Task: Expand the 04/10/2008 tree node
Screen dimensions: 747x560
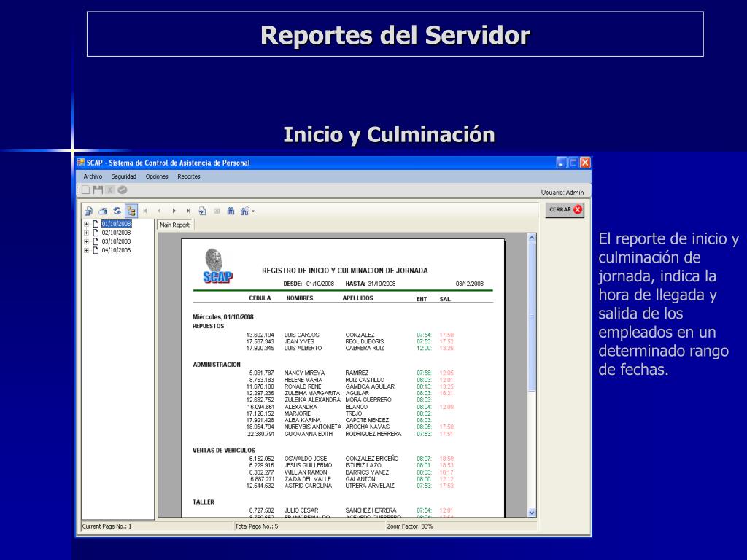Action: (x=86, y=250)
